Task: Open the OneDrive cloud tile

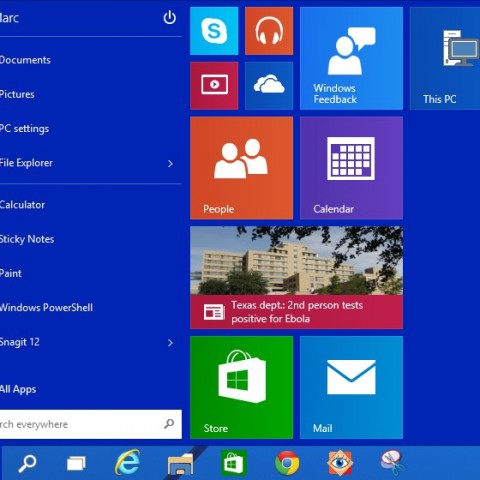Action: [269, 86]
